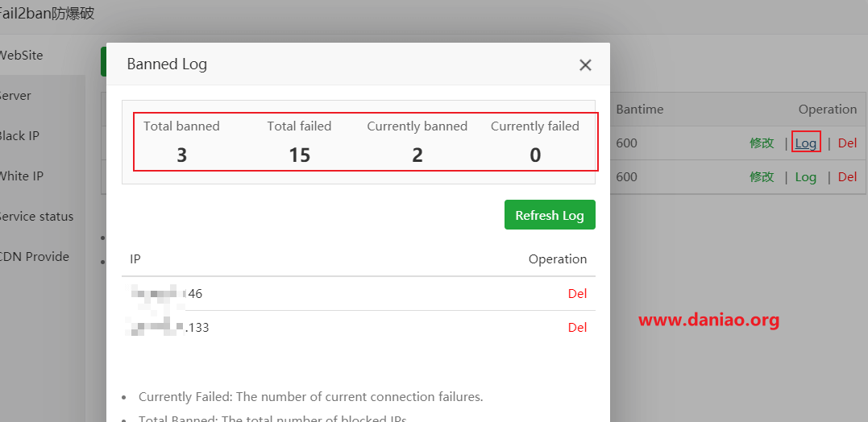Click Del in the first rule row

(x=847, y=143)
